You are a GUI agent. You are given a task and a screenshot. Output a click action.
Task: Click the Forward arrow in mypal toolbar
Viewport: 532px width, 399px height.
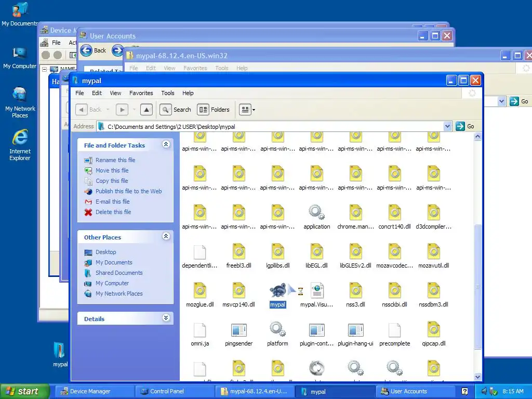pyautogui.click(x=122, y=110)
